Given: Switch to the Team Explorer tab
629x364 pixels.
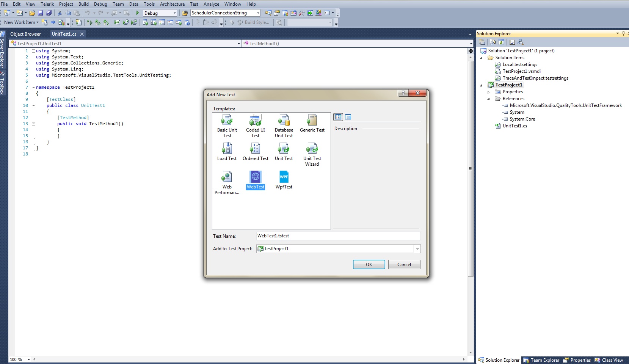Looking at the screenshot, I should [541, 360].
